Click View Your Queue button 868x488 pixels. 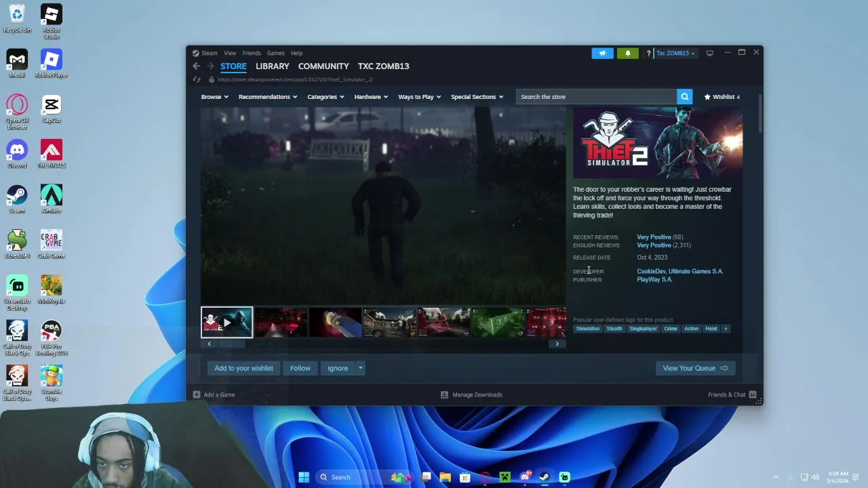[695, 368]
